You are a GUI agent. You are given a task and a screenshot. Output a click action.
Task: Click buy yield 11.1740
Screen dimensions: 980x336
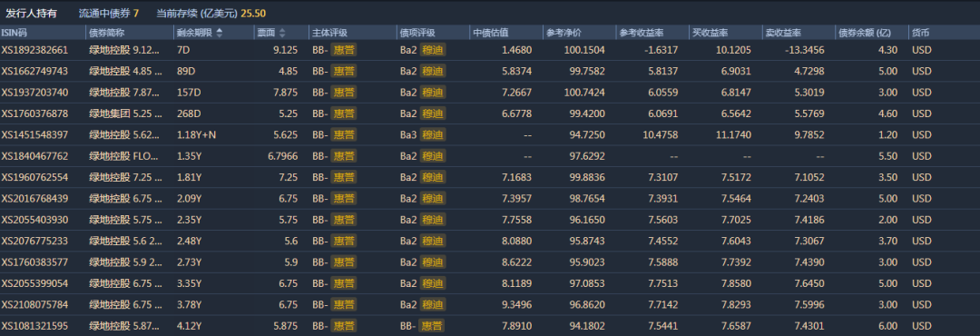[x=732, y=134]
